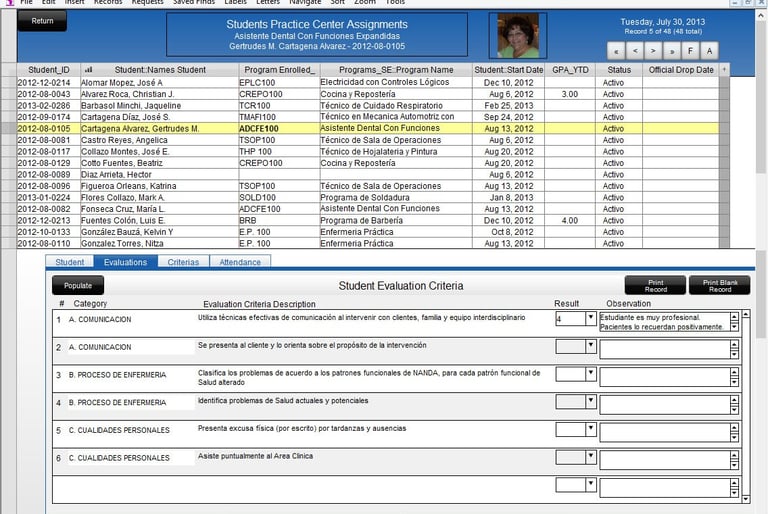Open Result dropdown for criteria row 5
Screen dimensions: 768x514
click(591, 429)
